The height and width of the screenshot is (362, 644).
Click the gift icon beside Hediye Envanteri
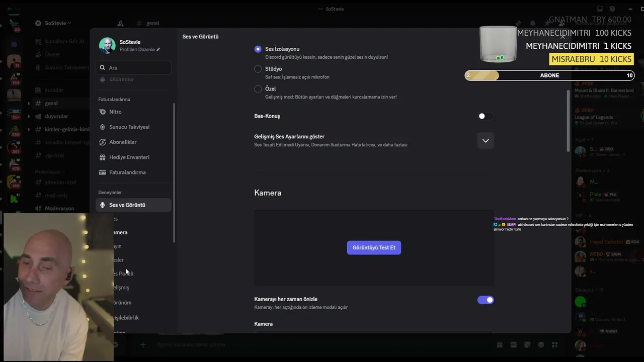(x=103, y=157)
